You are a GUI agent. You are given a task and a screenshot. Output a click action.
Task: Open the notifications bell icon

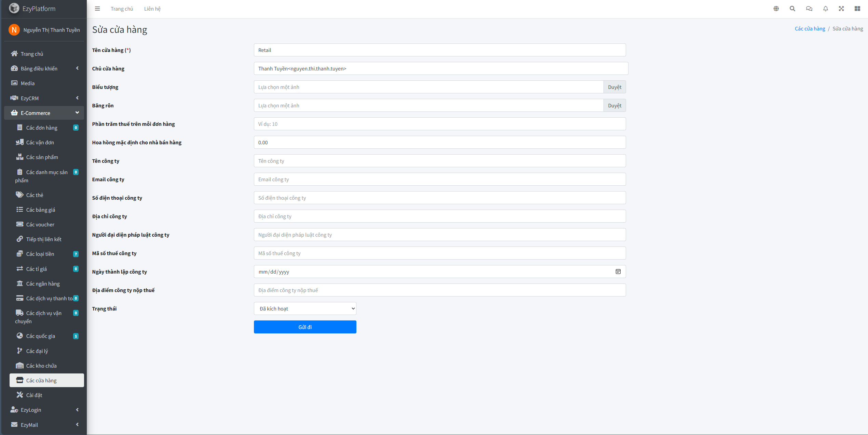(825, 9)
